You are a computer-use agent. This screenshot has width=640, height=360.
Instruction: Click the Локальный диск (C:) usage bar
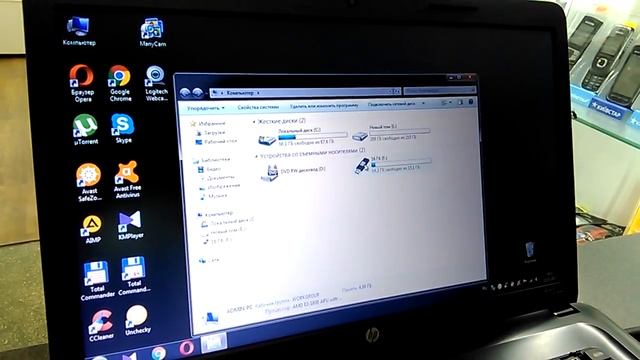313,136
